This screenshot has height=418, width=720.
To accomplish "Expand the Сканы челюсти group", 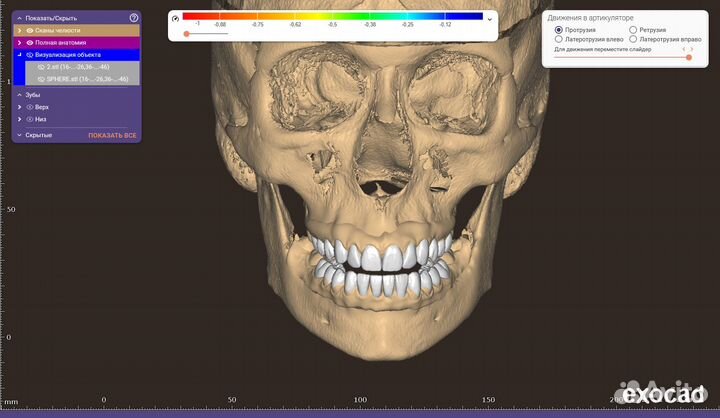I will (x=19, y=31).
